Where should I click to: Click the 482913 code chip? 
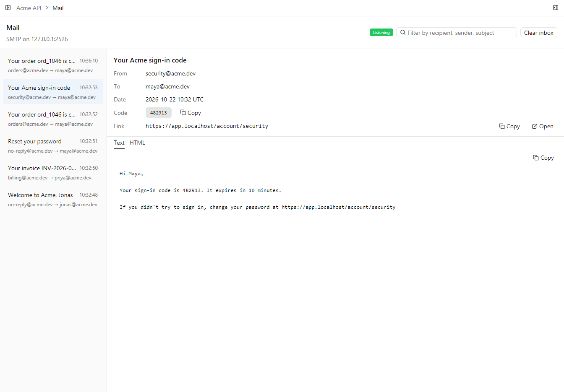(x=159, y=113)
